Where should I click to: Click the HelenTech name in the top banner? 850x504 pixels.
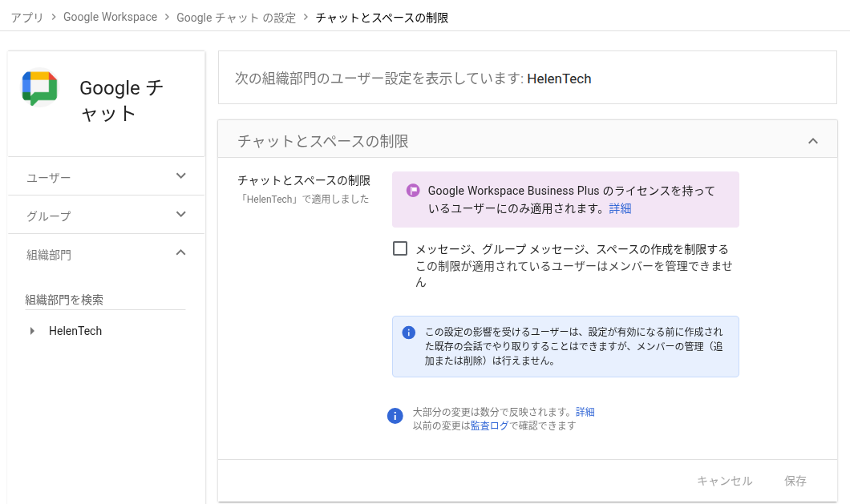(x=559, y=79)
